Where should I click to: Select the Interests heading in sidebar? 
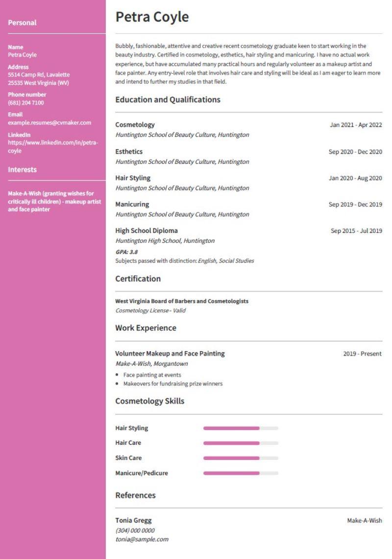point(22,170)
